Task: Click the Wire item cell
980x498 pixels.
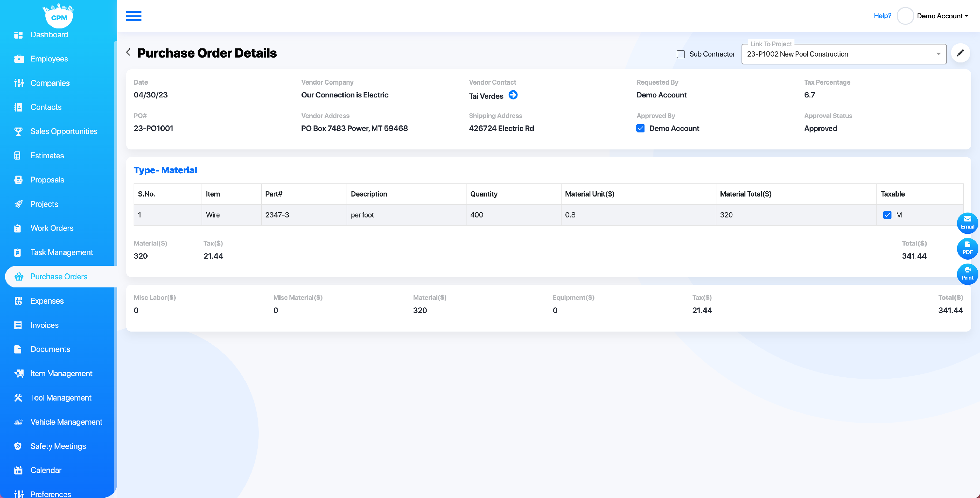Action: 231,215
